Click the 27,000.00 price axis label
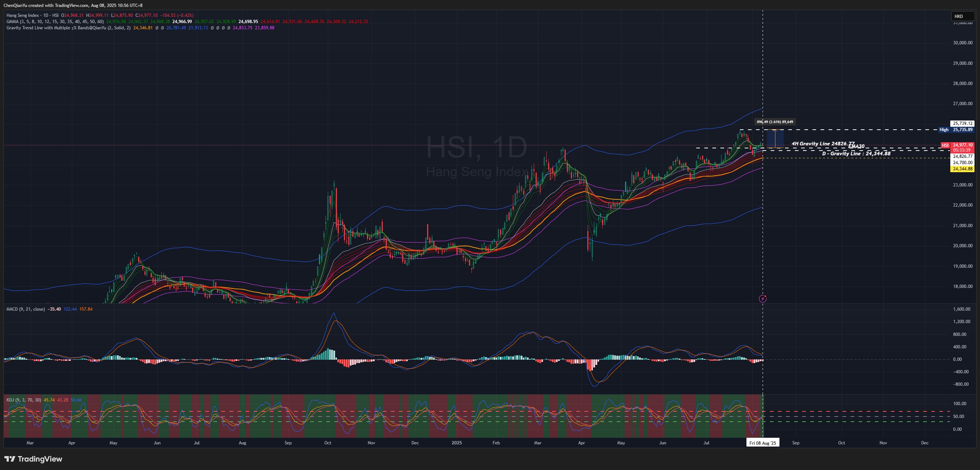Image resolution: width=980 pixels, height=470 pixels. [x=962, y=103]
